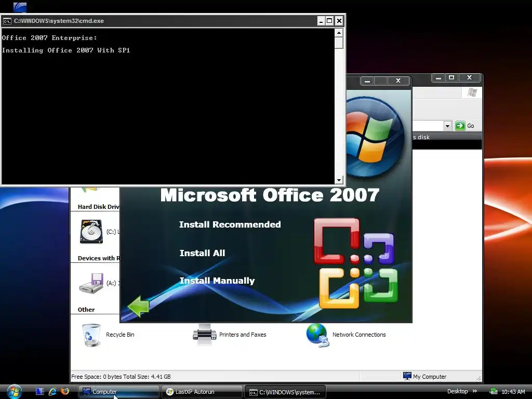Select the floppy drive A icon
This screenshot has width=532, height=399.
click(91, 283)
